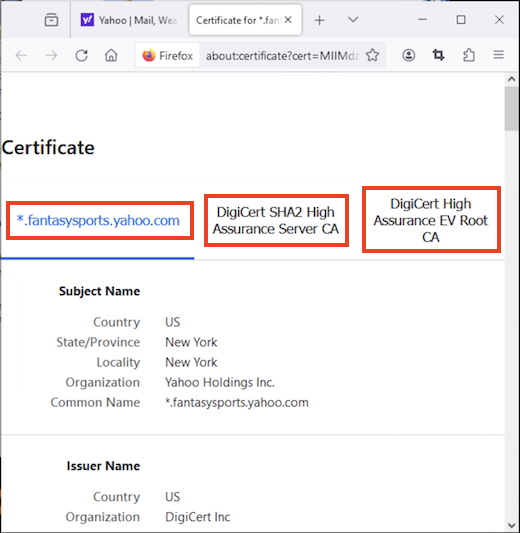Click the Common Name value *.fantasysports.yahoo.com
Screen dimensions: 520x533
[x=237, y=402]
